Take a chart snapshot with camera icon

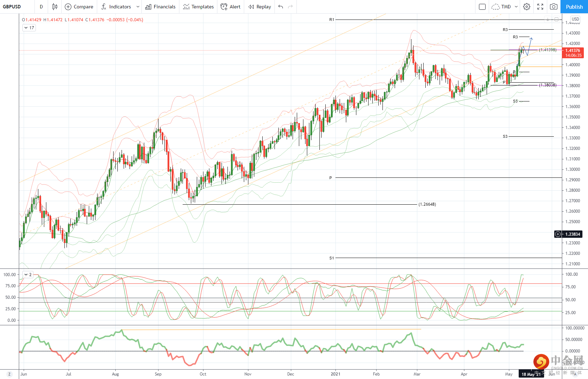coord(554,7)
